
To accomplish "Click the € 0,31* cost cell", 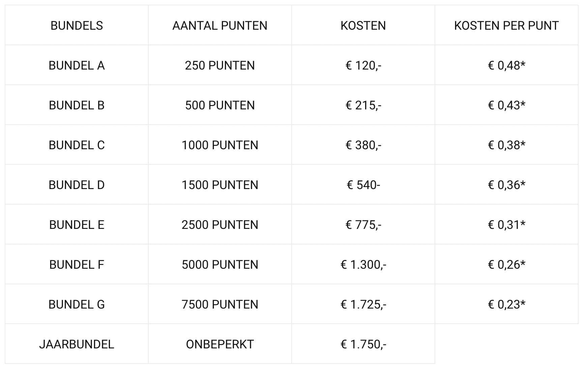I will click(x=506, y=224).
